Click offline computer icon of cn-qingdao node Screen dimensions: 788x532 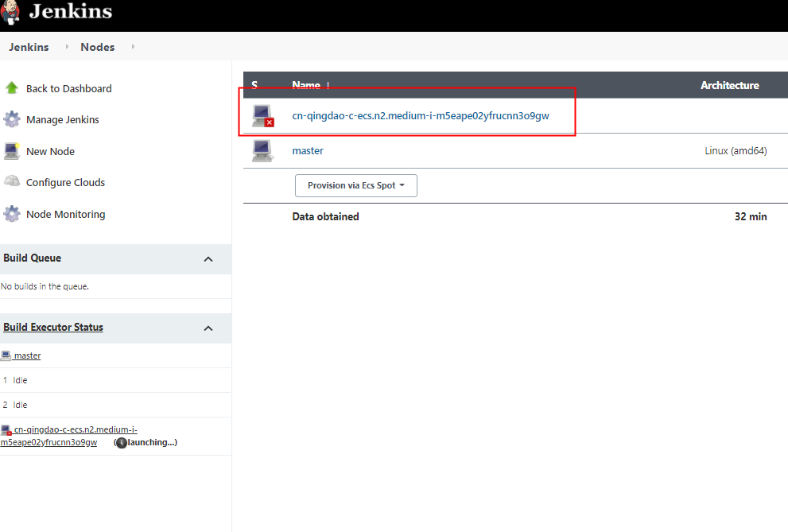pyautogui.click(x=263, y=115)
